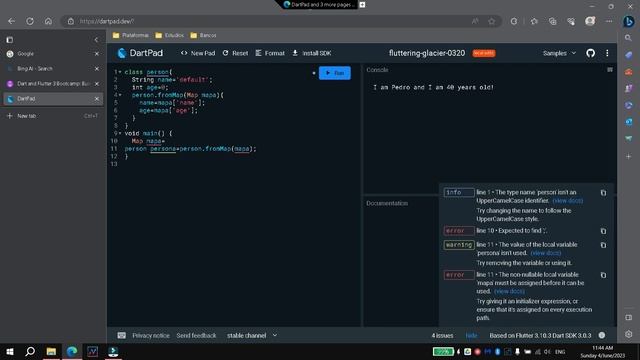Open File Explorer from taskbar
The height and width of the screenshot is (360, 640).
point(51,351)
